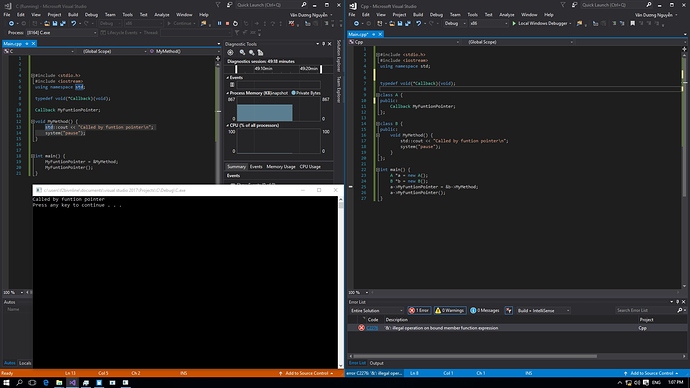
Task: Zoom in on the diagnostics timeline
Action: [x=242, y=52]
